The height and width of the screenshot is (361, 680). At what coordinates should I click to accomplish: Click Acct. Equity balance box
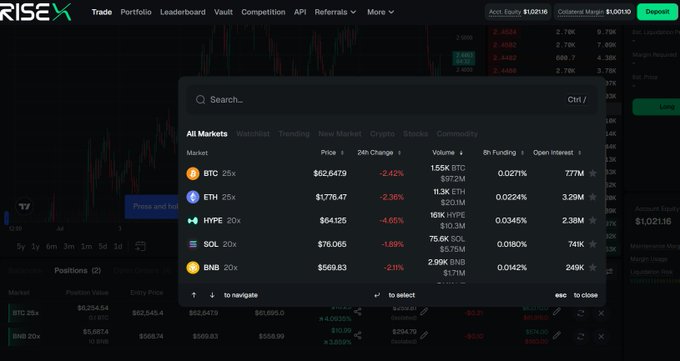click(x=518, y=12)
